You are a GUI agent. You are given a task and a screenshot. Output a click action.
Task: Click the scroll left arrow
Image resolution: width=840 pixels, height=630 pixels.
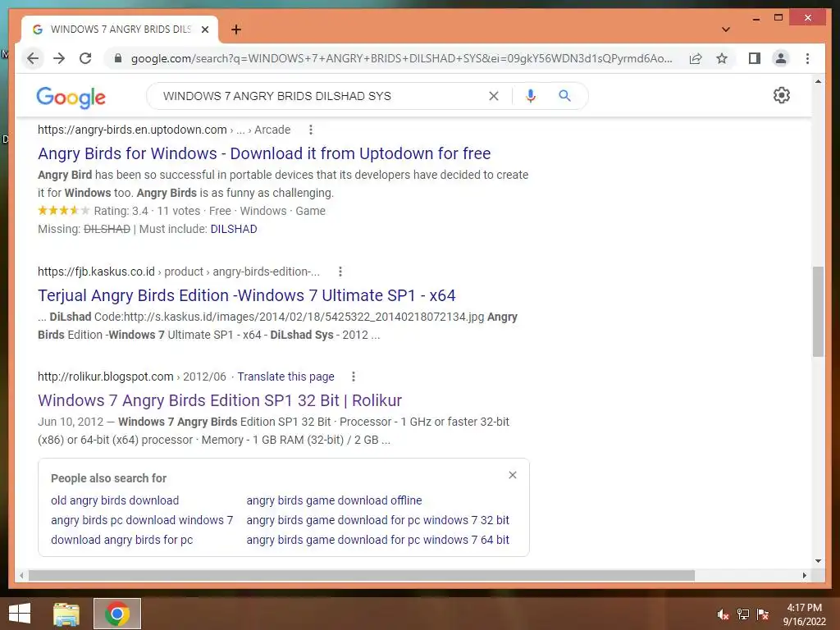coord(21,575)
